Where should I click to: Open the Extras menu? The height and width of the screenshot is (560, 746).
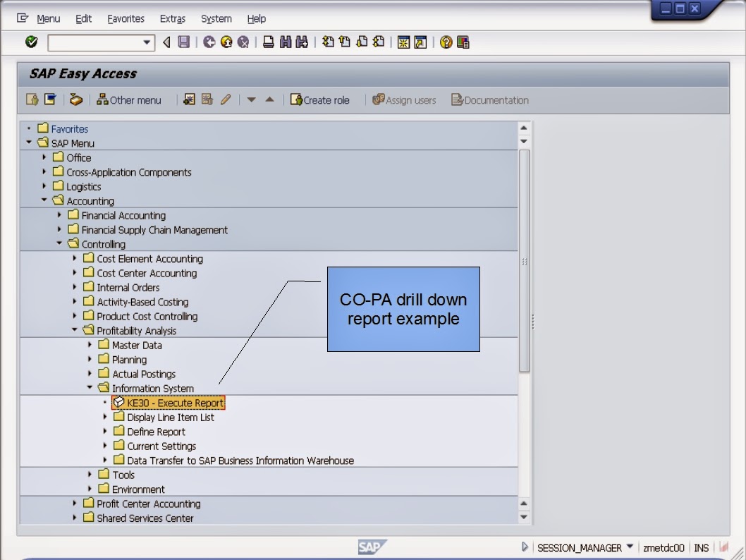click(172, 18)
